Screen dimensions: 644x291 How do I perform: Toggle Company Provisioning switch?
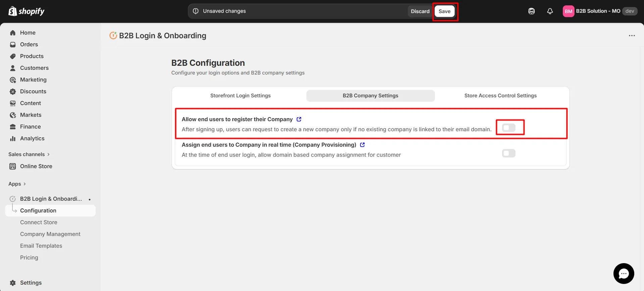click(x=509, y=153)
